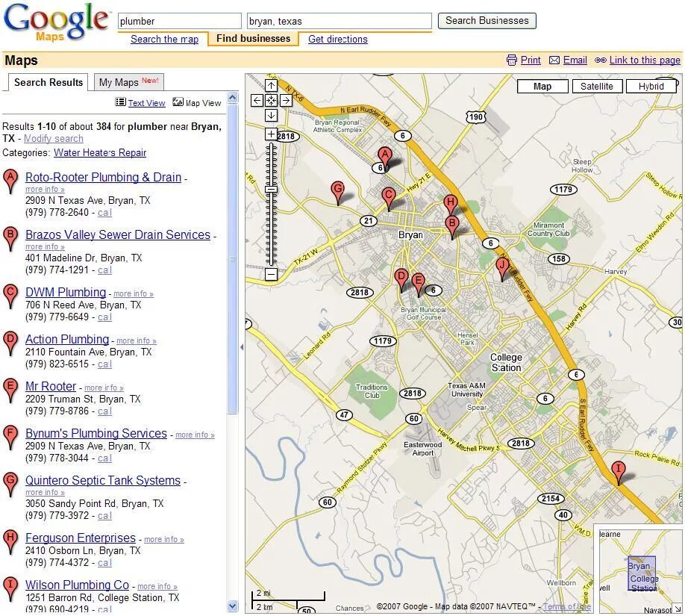Expand more info for Ferguson Enterprises

[x=164, y=540]
